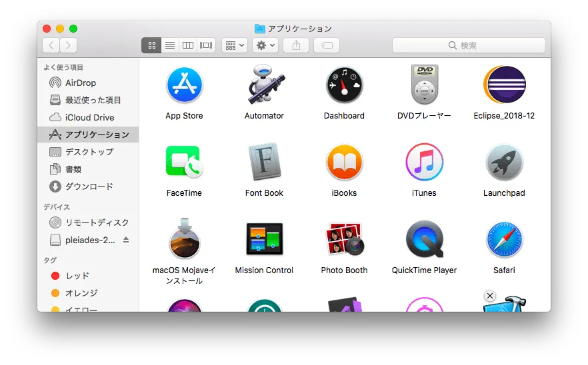This screenshot has width=588, height=365.
Task: Select the macOS Mojave installer icon
Action: coord(184,238)
